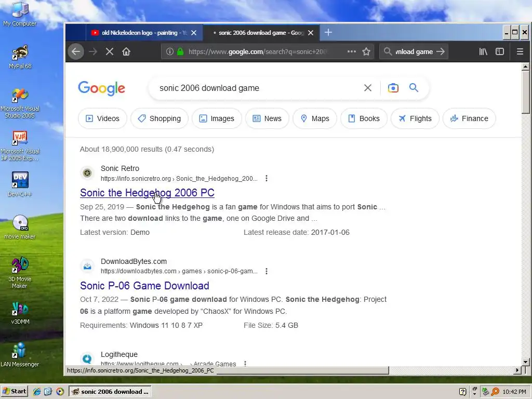The width and height of the screenshot is (532, 399).
Task: Run Google search with magnifier button
Action: click(414, 88)
